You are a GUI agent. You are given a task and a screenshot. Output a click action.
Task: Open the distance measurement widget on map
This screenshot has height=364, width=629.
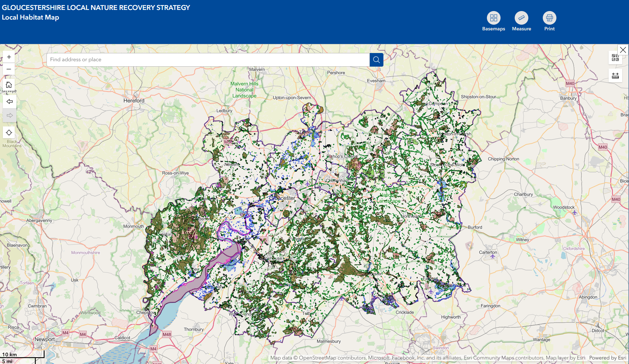[x=615, y=75]
